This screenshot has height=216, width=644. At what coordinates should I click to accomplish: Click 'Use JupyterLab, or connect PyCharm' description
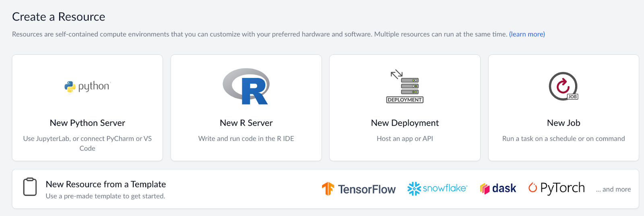(87, 143)
